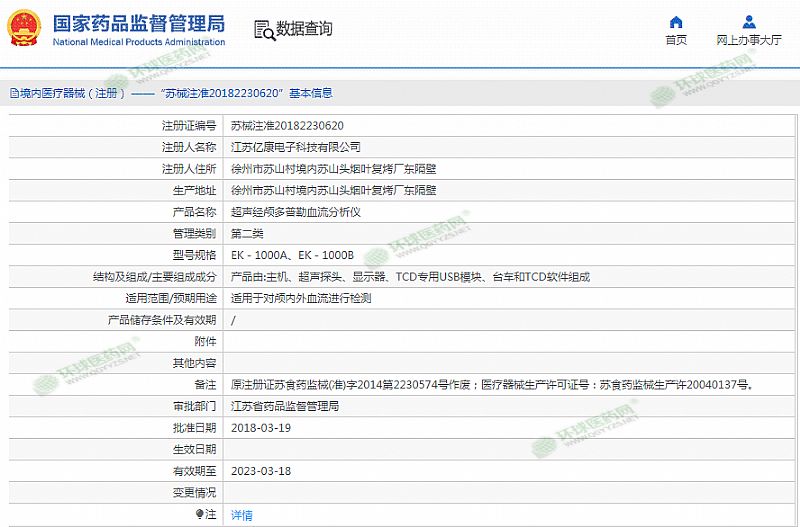Select the 注册证编号 value 苏械注准20182230620
This screenshot has width=800, height=527.
pos(287,125)
